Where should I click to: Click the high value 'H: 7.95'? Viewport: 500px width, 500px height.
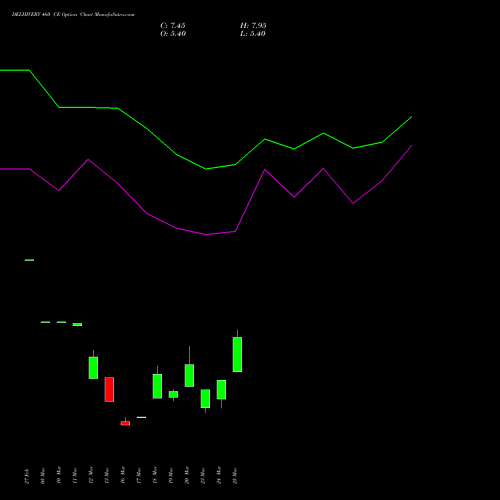click(253, 26)
